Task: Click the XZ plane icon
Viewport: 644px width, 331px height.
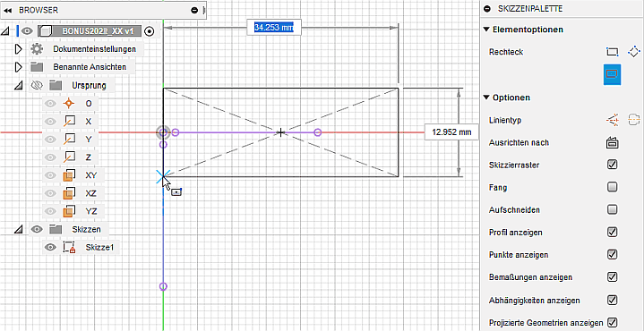Action: point(69,193)
